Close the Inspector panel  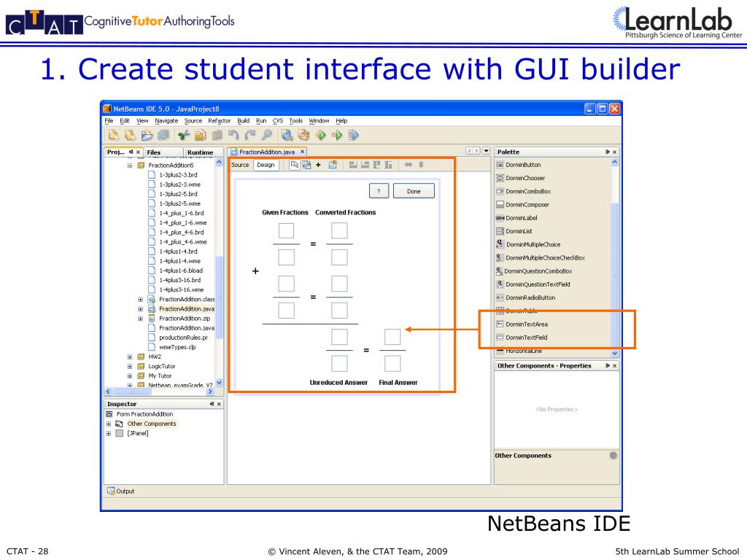coord(219,404)
